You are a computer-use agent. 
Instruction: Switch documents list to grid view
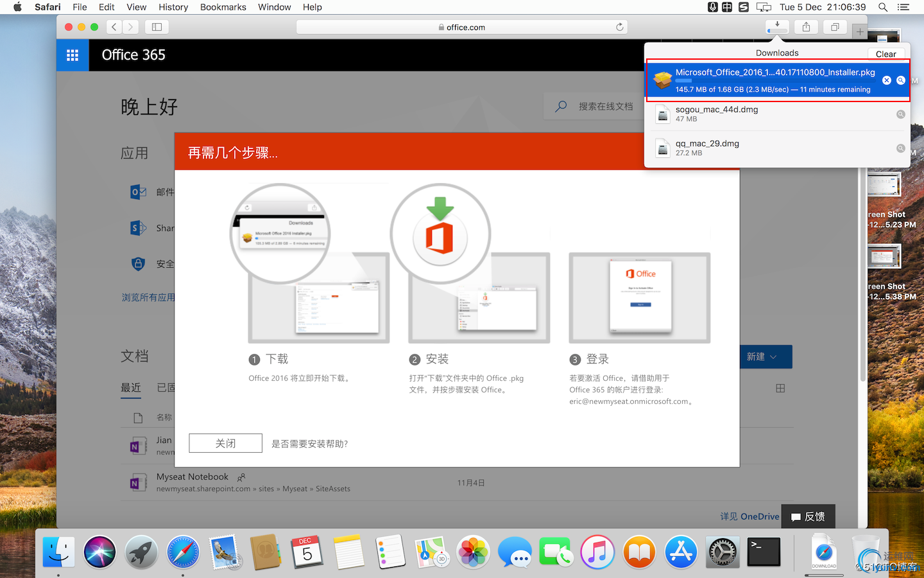tap(780, 389)
